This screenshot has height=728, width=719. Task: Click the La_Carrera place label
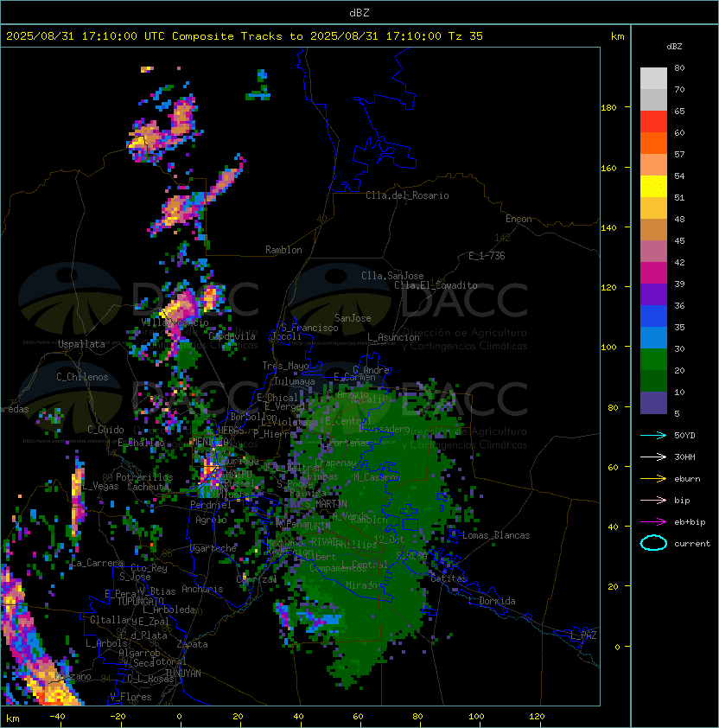(97, 563)
